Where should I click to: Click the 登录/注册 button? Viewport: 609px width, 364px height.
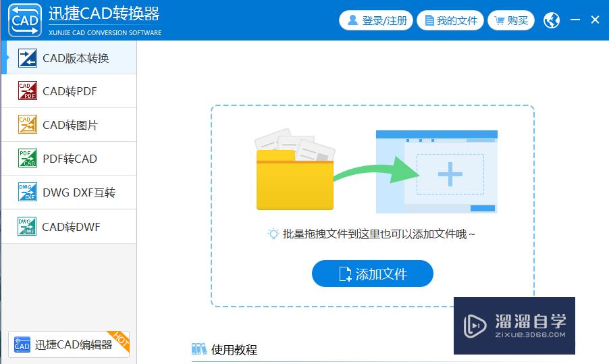[x=376, y=20]
